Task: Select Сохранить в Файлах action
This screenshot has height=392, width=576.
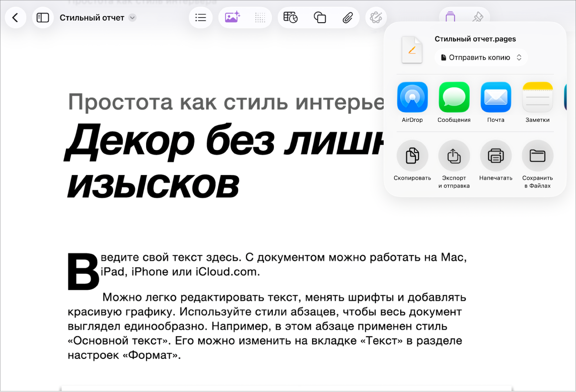Action: (x=537, y=165)
